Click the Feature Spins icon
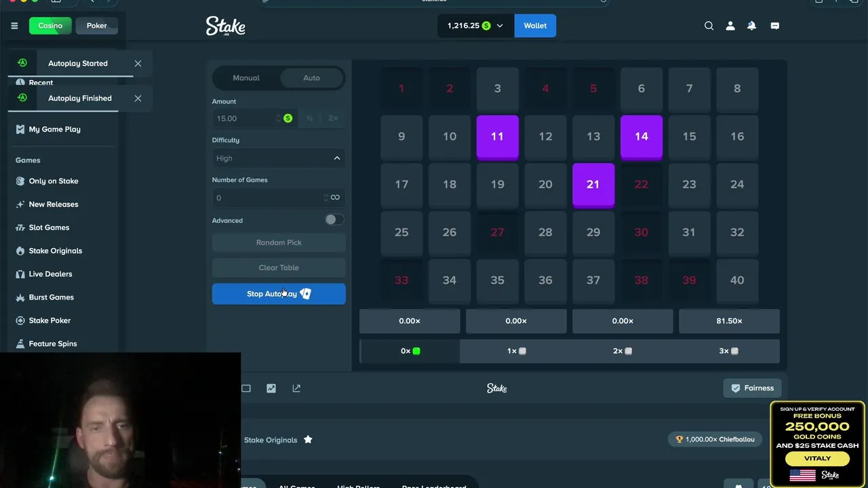 click(20, 344)
